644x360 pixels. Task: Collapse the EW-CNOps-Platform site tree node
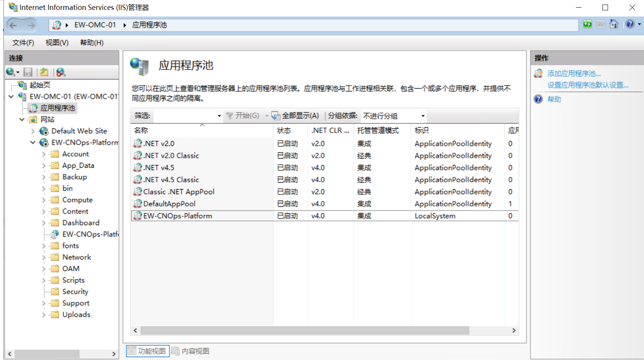pos(33,143)
